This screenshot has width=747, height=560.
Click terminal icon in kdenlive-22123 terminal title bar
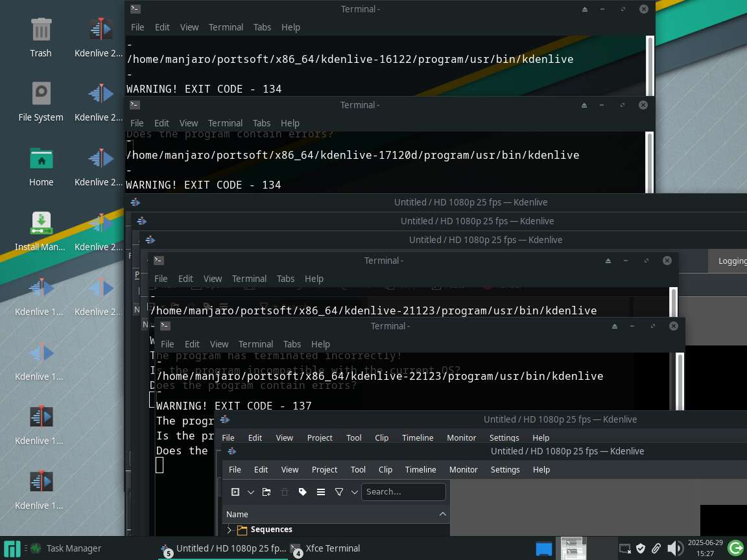[x=165, y=326]
